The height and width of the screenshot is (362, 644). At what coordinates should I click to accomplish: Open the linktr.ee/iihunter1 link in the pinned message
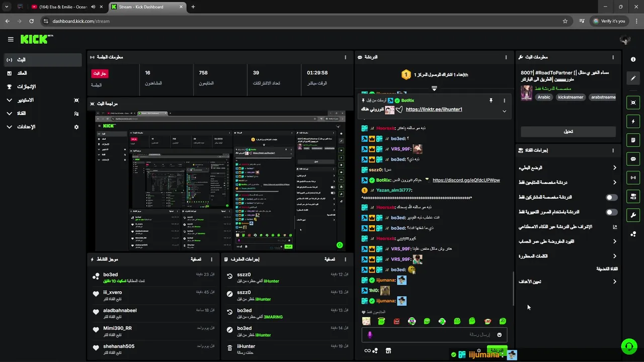tap(434, 110)
